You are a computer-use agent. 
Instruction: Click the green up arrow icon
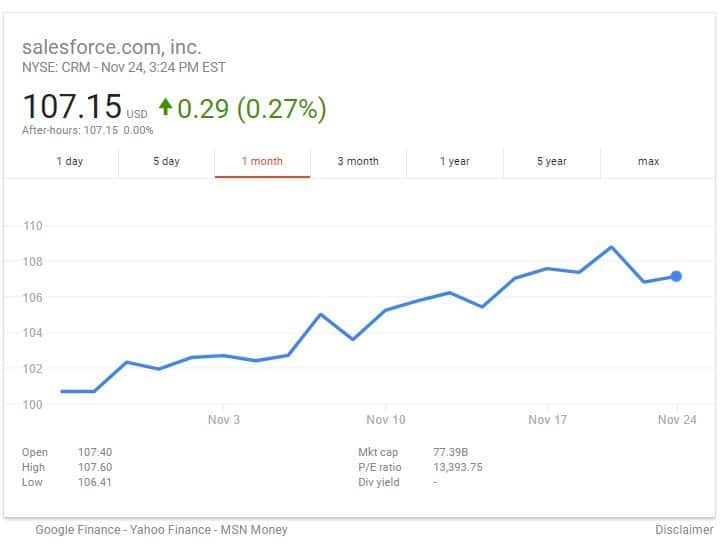click(x=166, y=107)
